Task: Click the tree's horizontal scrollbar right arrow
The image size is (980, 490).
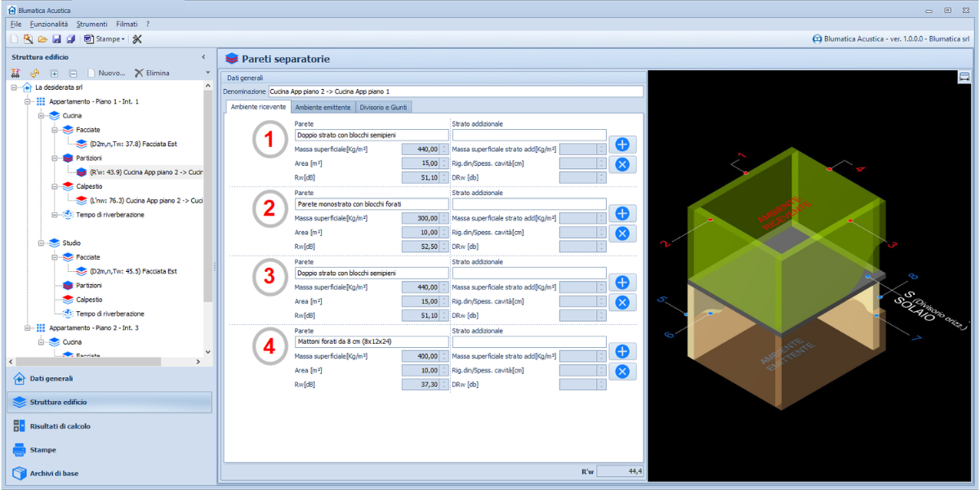Action: click(x=198, y=361)
